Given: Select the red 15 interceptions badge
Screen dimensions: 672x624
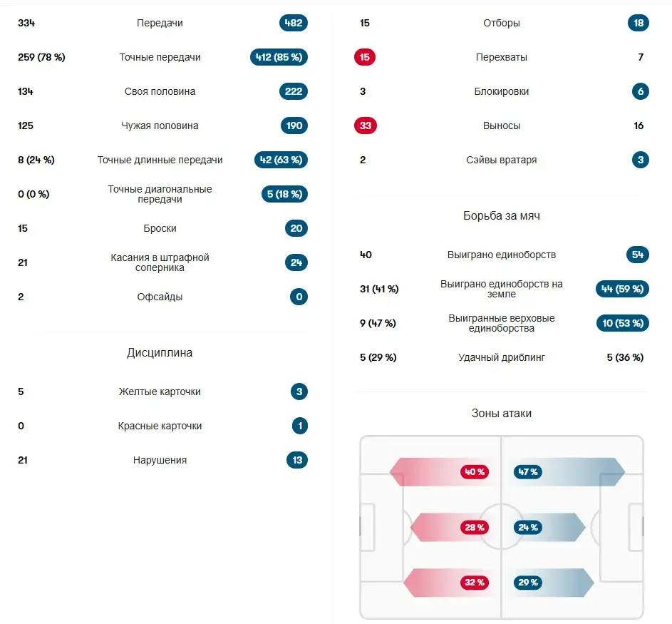Looking at the screenshot, I should [x=365, y=57].
